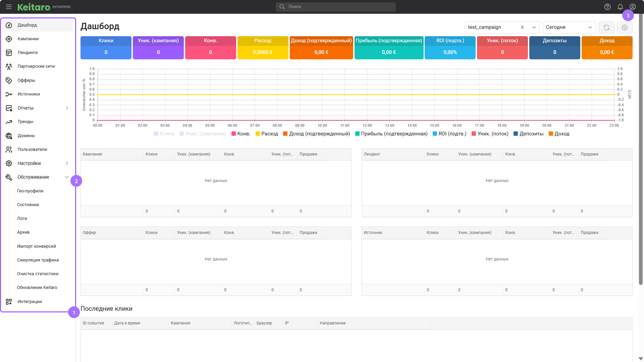This screenshot has width=644, height=362.
Task: Open the Логи menu item
Action: pyautogui.click(x=22, y=219)
